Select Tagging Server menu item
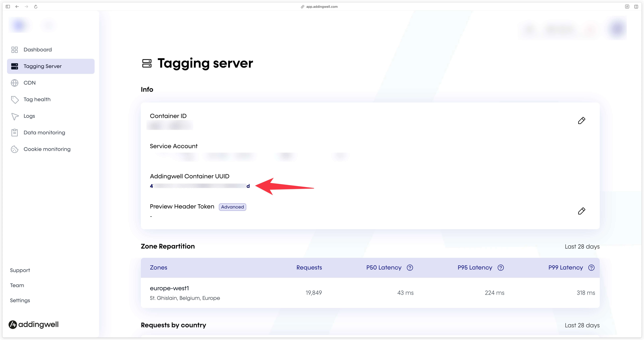644x340 pixels. tap(51, 66)
